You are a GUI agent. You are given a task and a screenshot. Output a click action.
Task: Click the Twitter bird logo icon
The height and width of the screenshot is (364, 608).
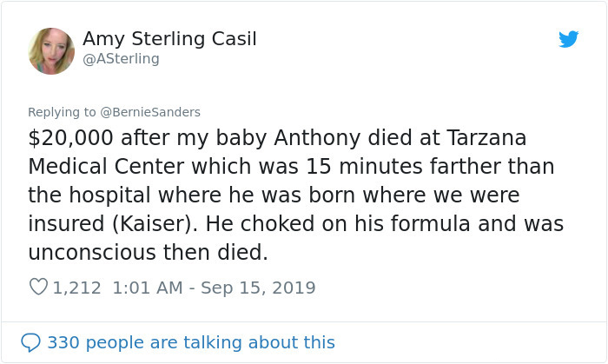[x=569, y=39]
